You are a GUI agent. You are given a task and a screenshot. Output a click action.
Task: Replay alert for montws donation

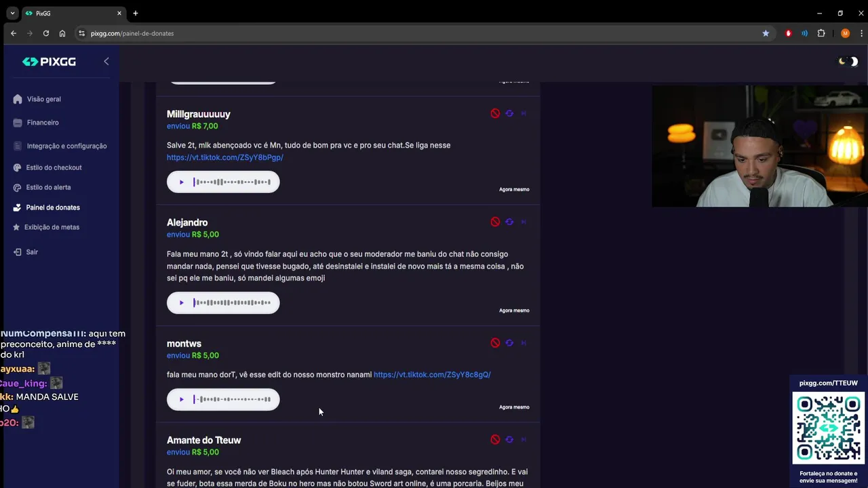tap(509, 343)
